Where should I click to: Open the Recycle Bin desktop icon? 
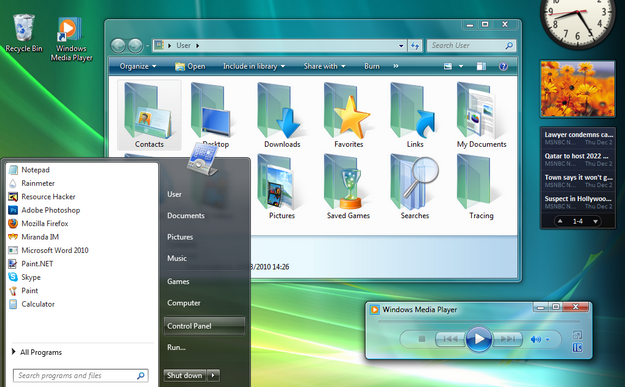tap(24, 33)
